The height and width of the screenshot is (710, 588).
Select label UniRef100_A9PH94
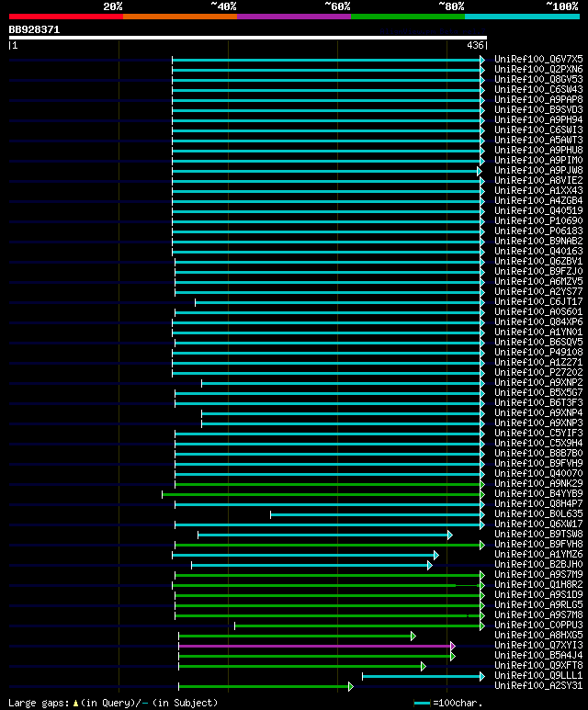[538, 120]
